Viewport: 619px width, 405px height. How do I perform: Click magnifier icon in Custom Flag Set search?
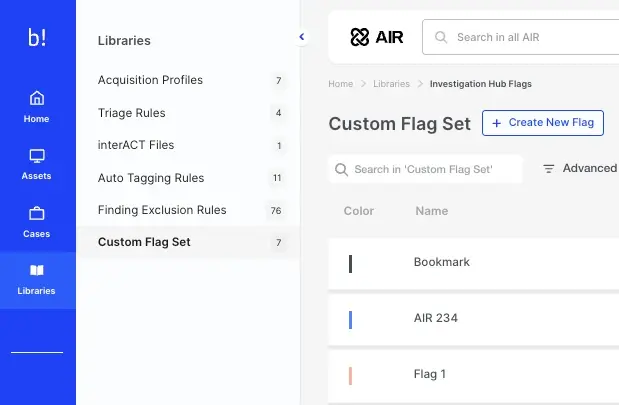pyautogui.click(x=342, y=170)
